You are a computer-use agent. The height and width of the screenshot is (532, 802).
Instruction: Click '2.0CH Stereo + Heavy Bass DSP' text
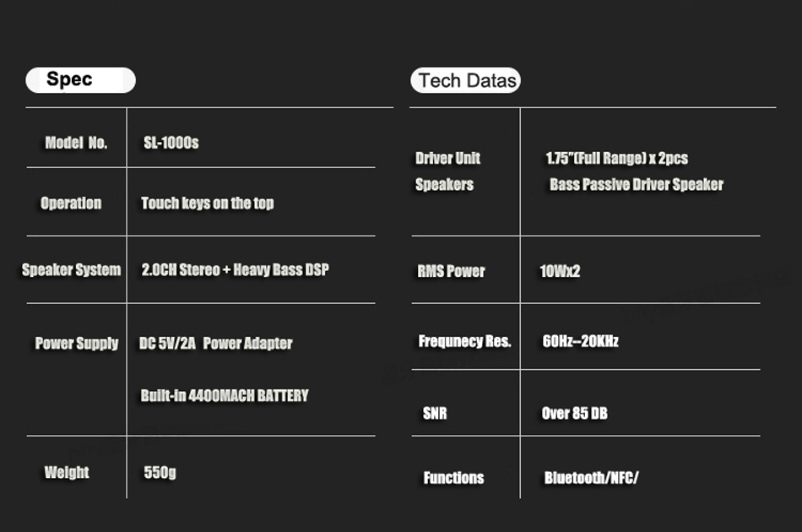tap(235, 270)
